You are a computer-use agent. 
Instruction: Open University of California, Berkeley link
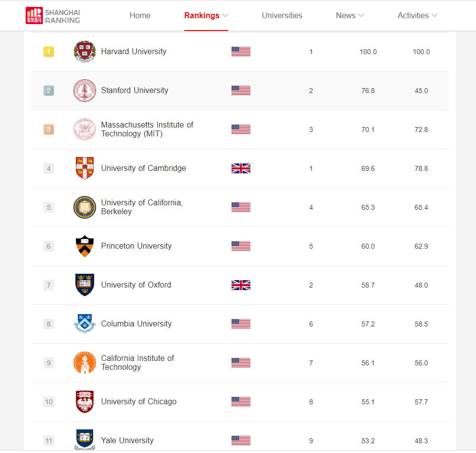click(x=141, y=207)
